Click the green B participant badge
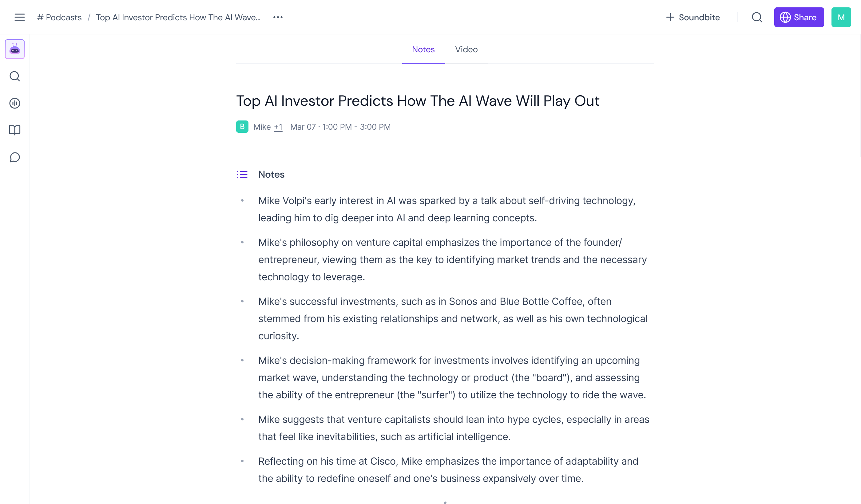The width and height of the screenshot is (861, 504). tap(242, 127)
